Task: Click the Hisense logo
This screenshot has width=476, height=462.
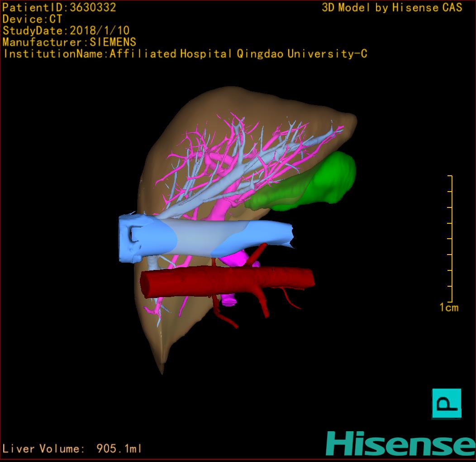Action: coord(400,443)
